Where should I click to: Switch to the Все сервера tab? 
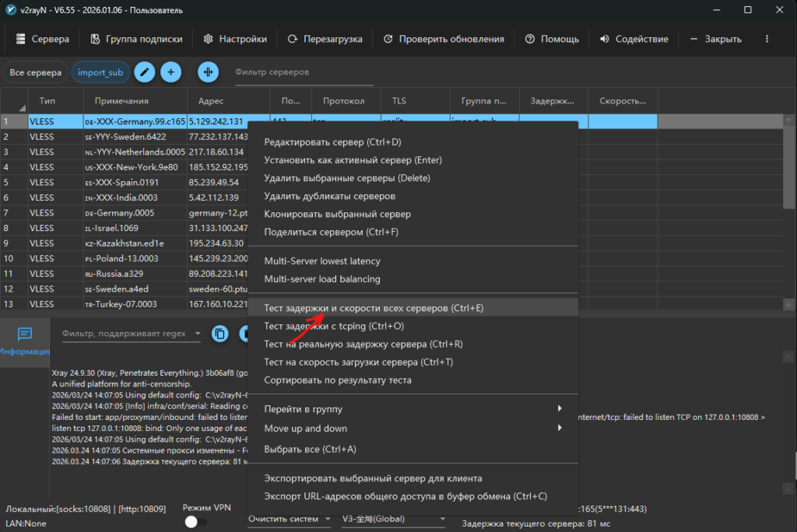pyautogui.click(x=36, y=72)
